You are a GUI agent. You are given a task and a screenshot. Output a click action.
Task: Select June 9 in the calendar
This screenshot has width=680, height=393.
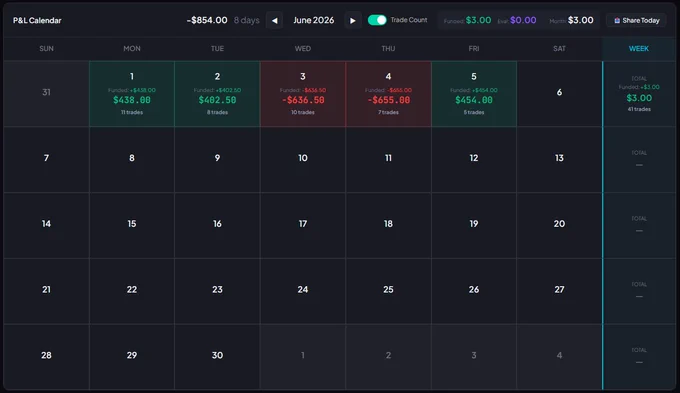(x=217, y=160)
